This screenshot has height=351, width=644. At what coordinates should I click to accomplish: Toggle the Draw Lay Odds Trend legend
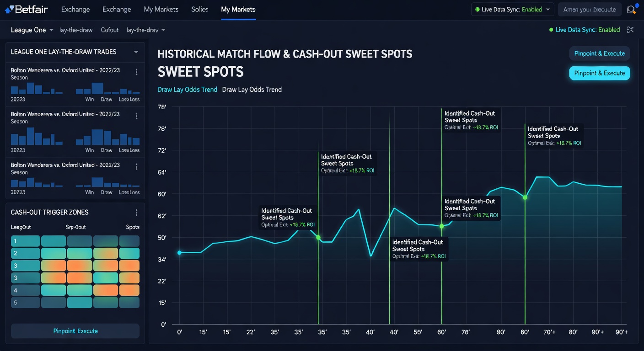click(187, 90)
